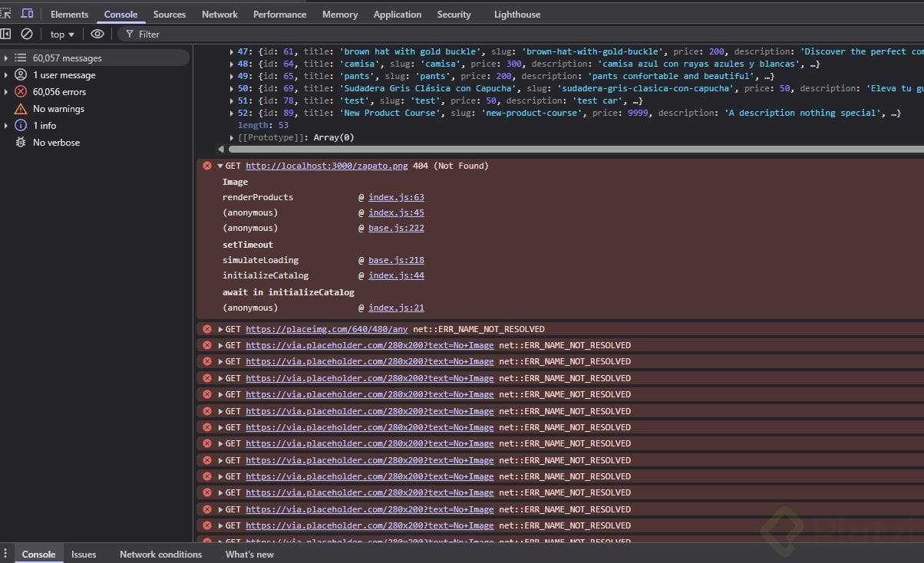Click the red error icon beside 60,056 errors
The height and width of the screenshot is (563, 924).
click(21, 92)
